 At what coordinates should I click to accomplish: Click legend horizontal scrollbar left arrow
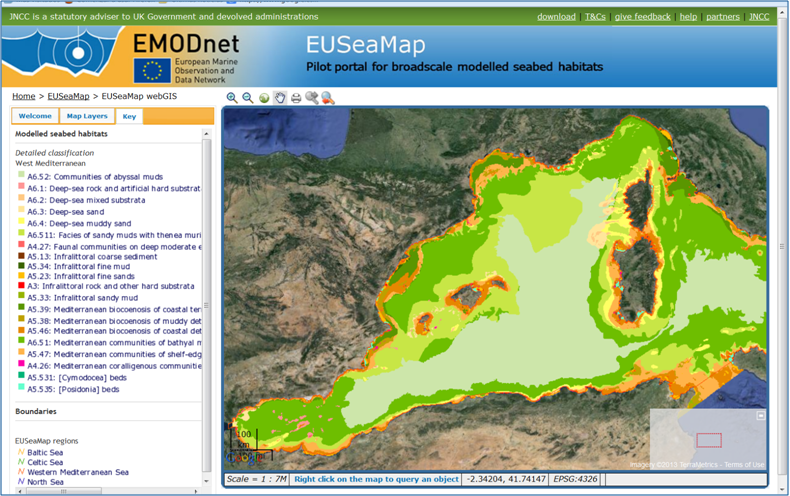19,491
